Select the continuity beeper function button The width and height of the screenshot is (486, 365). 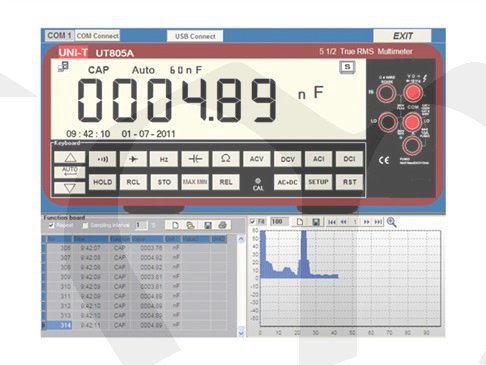coord(103,159)
